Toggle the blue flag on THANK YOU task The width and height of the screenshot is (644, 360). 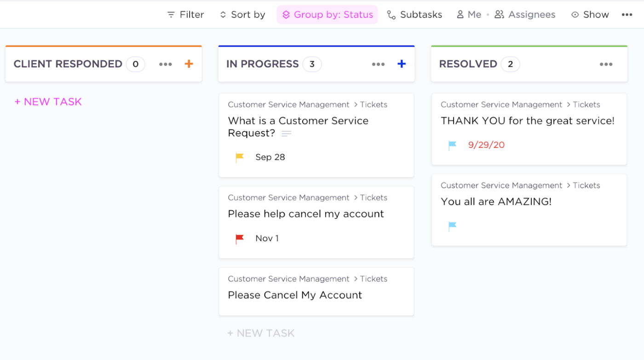(x=452, y=145)
